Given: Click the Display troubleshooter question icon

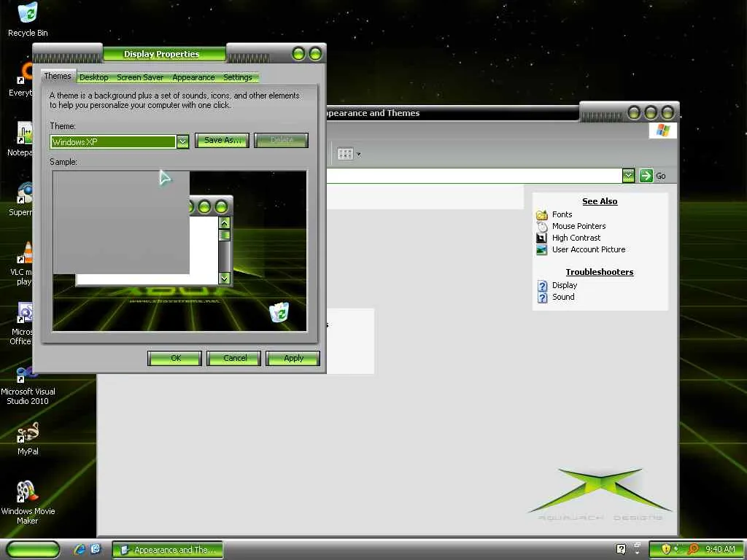Looking at the screenshot, I should [542, 285].
